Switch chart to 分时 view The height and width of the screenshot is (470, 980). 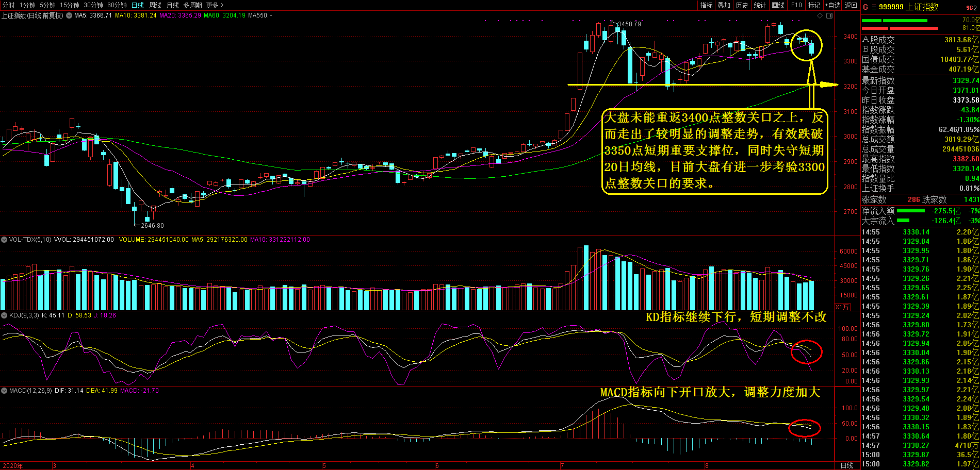pyautogui.click(x=8, y=5)
